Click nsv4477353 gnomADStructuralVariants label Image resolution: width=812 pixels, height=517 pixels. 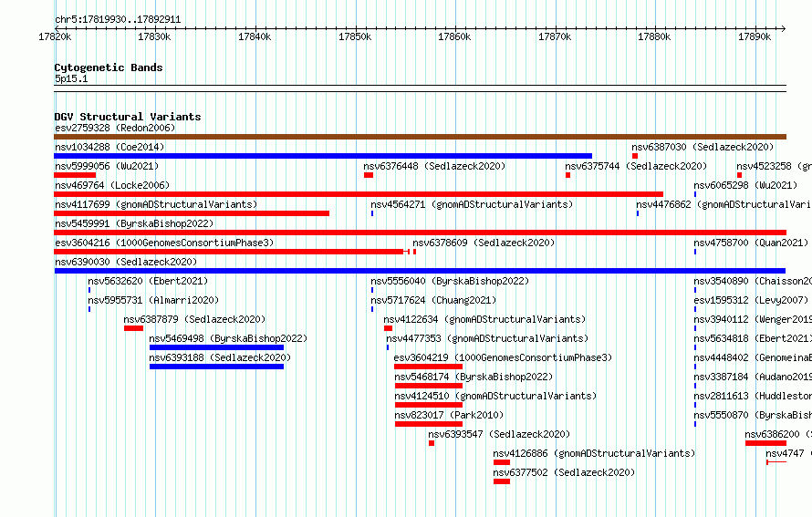pyautogui.click(x=487, y=338)
